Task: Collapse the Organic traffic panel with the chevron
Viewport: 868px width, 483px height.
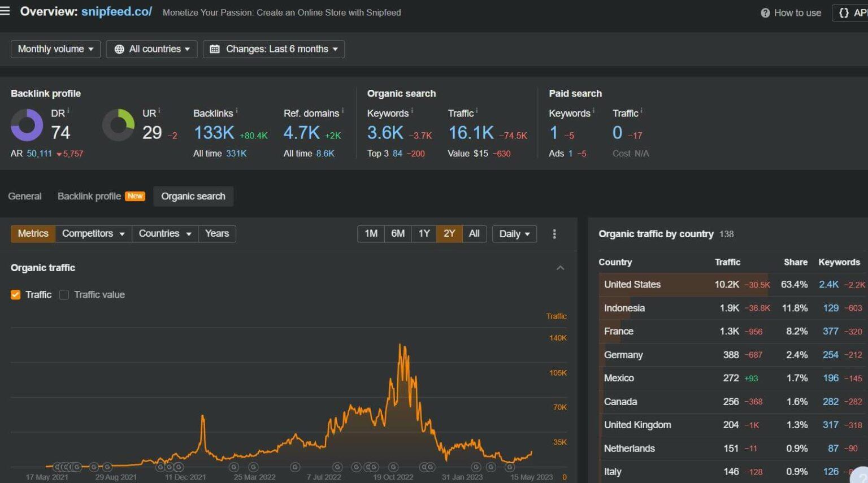Action: coord(560,268)
